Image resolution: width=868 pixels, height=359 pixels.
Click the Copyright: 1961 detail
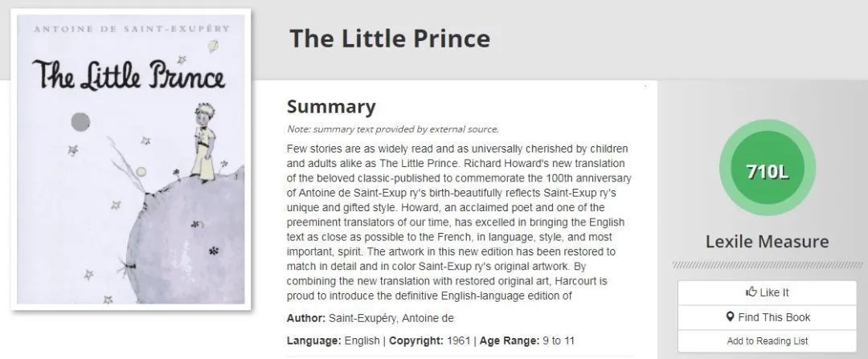pos(430,341)
